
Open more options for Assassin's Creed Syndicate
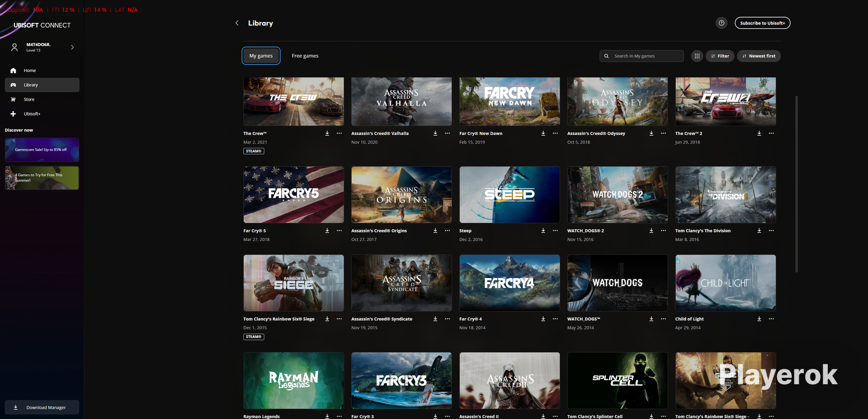pyautogui.click(x=447, y=319)
